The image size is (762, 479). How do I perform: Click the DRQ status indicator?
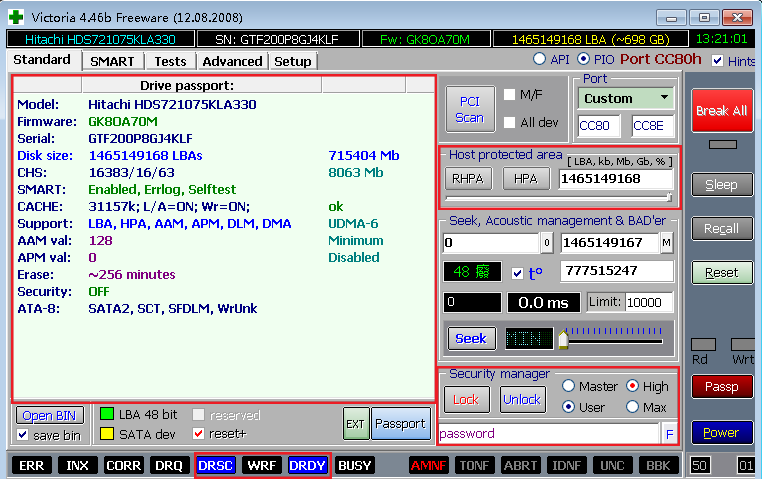coord(169,465)
